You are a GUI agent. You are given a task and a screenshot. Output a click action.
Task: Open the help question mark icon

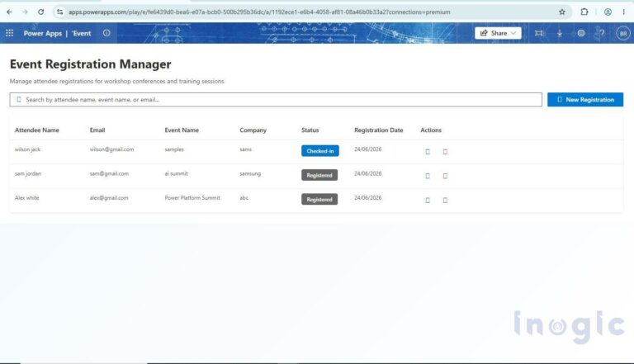click(602, 33)
